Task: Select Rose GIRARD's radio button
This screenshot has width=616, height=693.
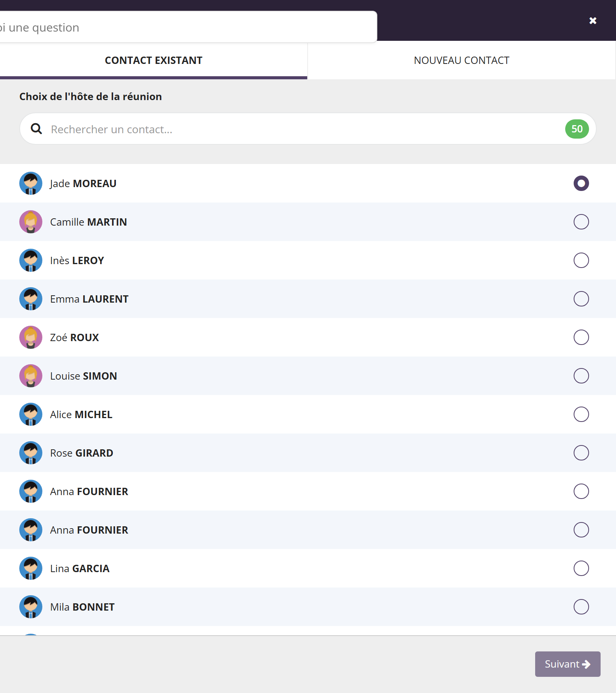Action: [581, 453]
